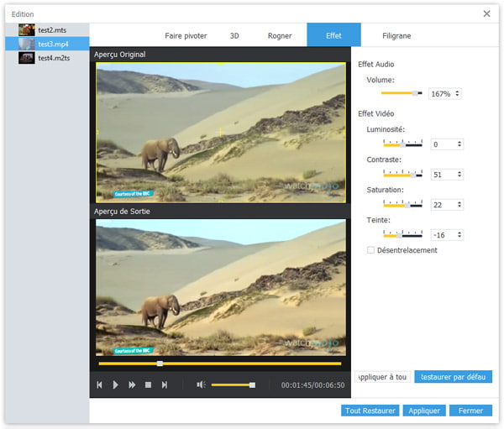Click the Saturation slider track

pos(402,204)
